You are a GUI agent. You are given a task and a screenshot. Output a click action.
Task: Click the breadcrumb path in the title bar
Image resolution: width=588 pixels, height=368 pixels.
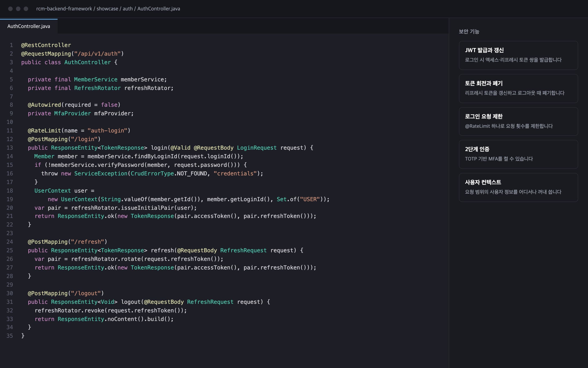pyautogui.click(x=108, y=9)
